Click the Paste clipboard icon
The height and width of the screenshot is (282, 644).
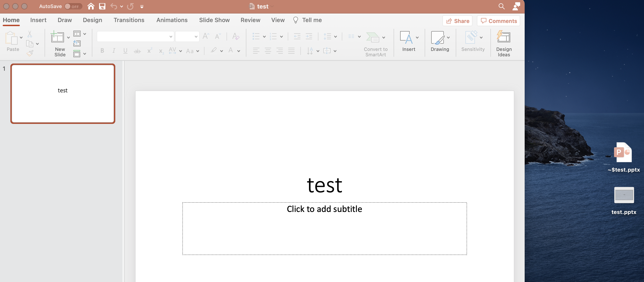(x=11, y=38)
